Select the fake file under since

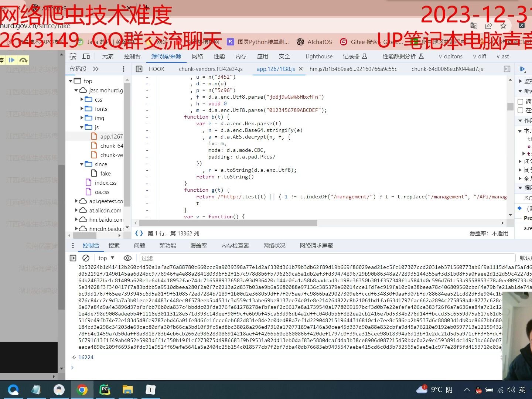(101, 173)
